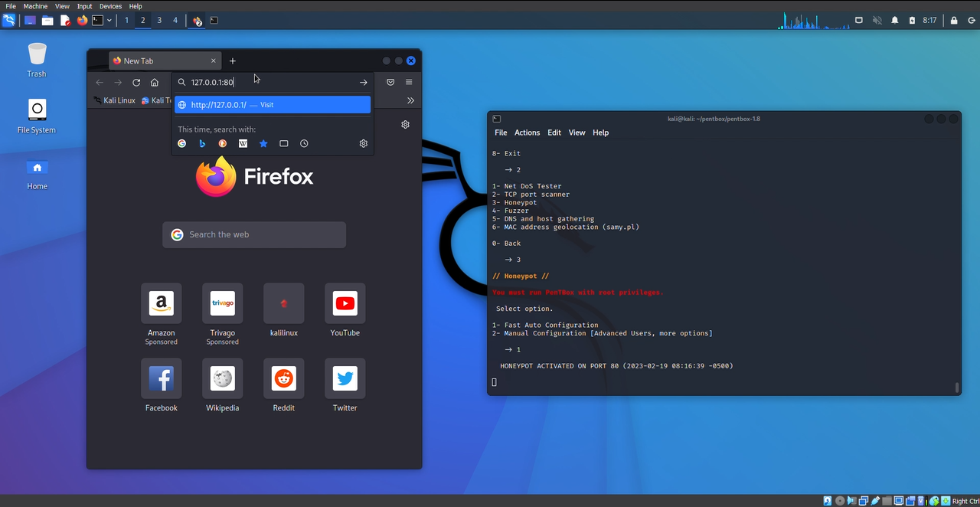Open search settings via gear icon
Image resolution: width=980 pixels, height=507 pixels.
[x=363, y=143]
